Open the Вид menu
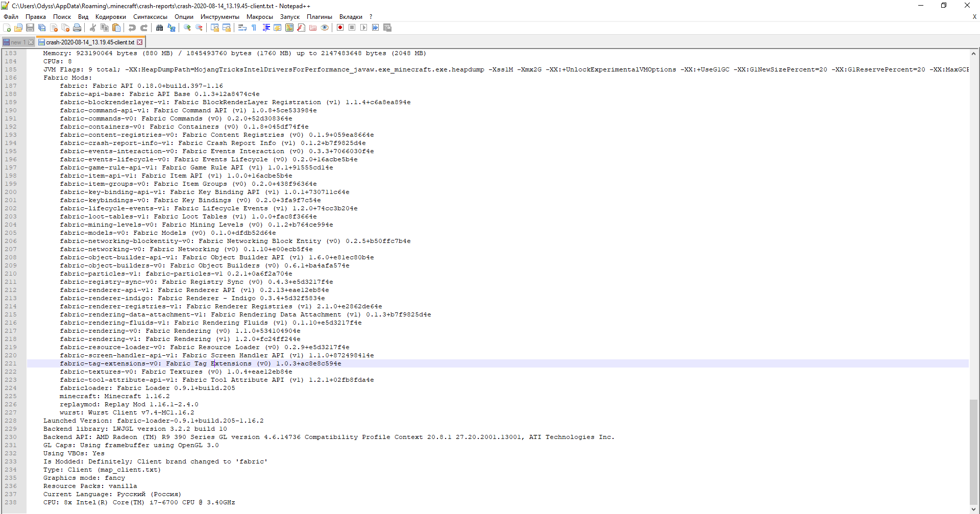 click(x=83, y=17)
